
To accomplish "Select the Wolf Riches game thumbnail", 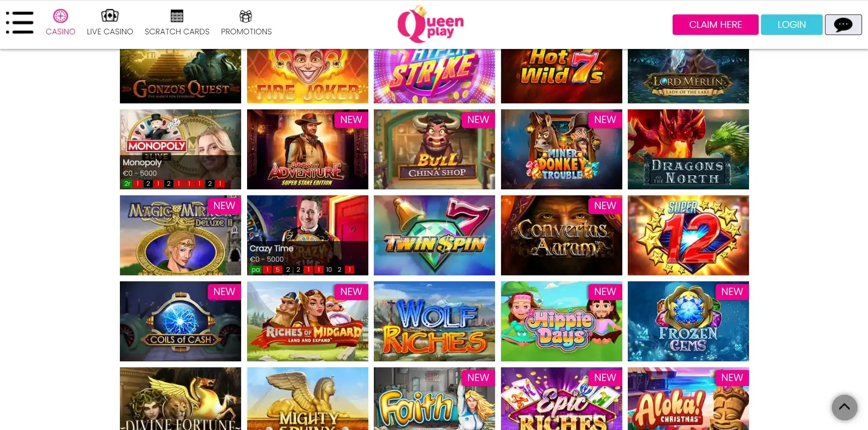I will pyautogui.click(x=434, y=321).
